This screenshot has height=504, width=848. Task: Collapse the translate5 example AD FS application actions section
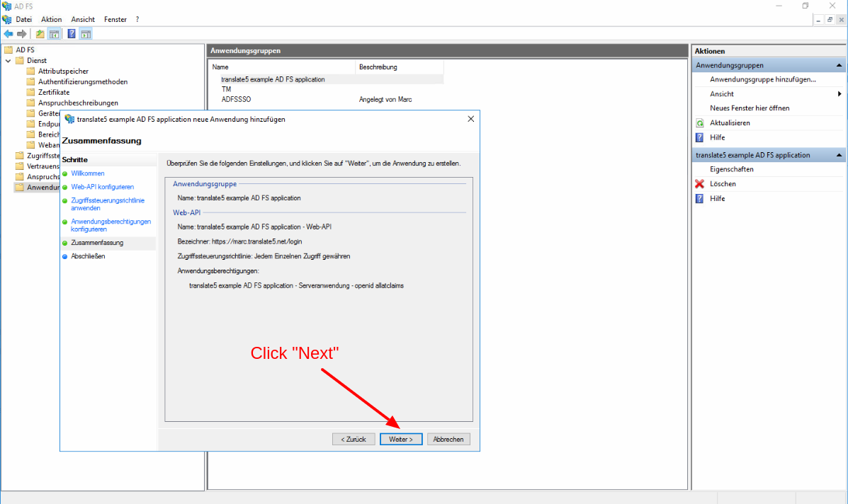839,155
